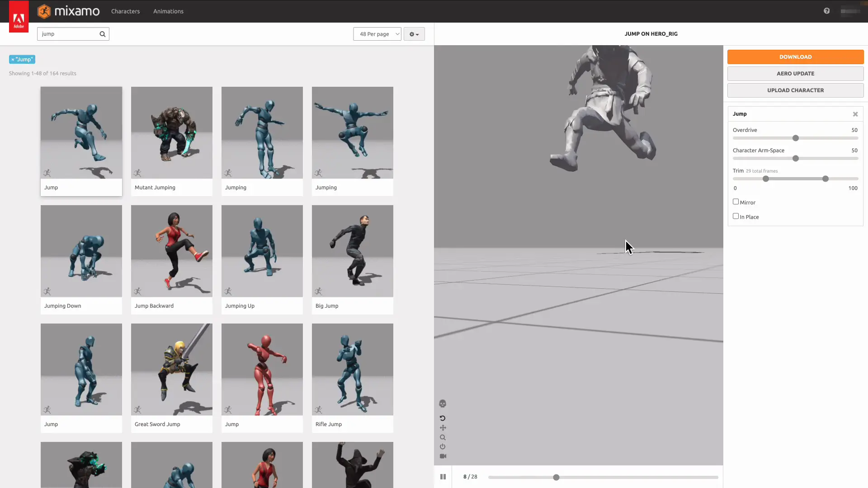This screenshot has width=868, height=488.
Task: Click the Character Arm-Space slider handle
Action: click(796, 158)
